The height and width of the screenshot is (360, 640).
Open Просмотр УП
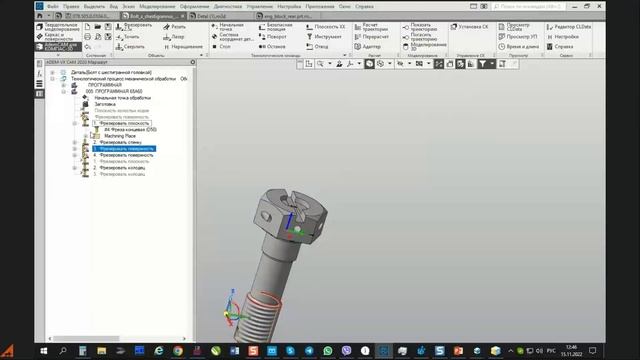pyautogui.click(x=517, y=37)
